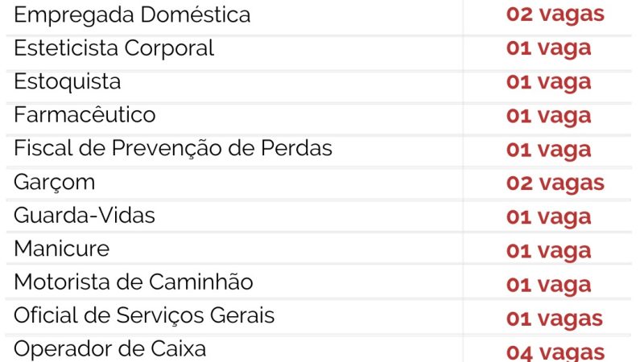
Task: Click the vacancy count for Manicure
Action: pos(548,250)
